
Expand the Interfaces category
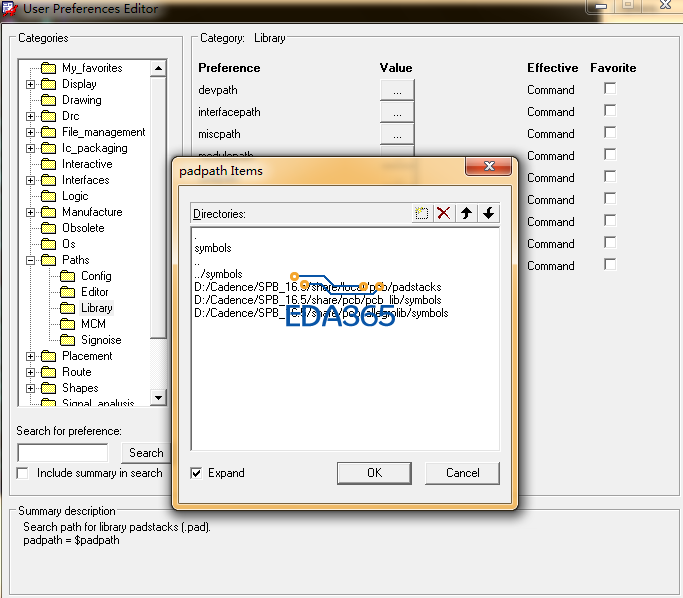click(30, 180)
